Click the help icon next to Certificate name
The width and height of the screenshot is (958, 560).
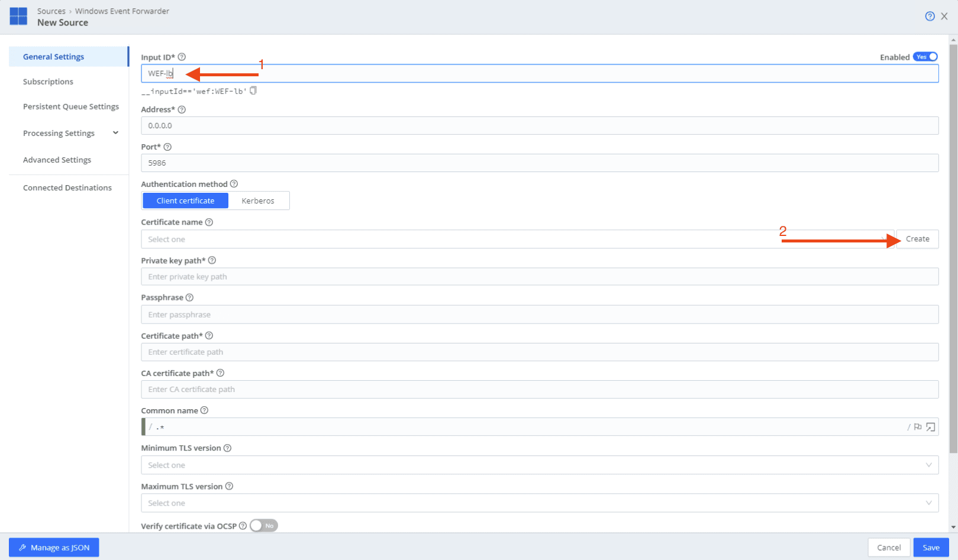point(209,222)
